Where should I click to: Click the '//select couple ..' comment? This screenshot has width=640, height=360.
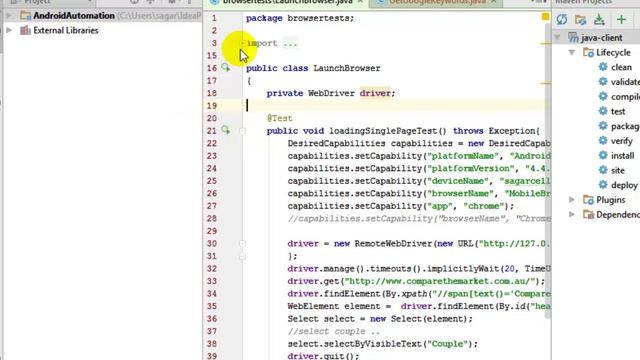point(333,331)
